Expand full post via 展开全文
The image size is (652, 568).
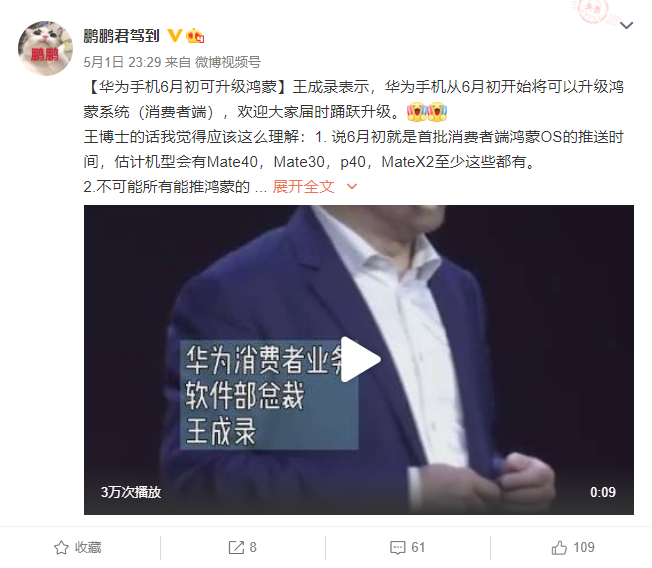coord(304,187)
